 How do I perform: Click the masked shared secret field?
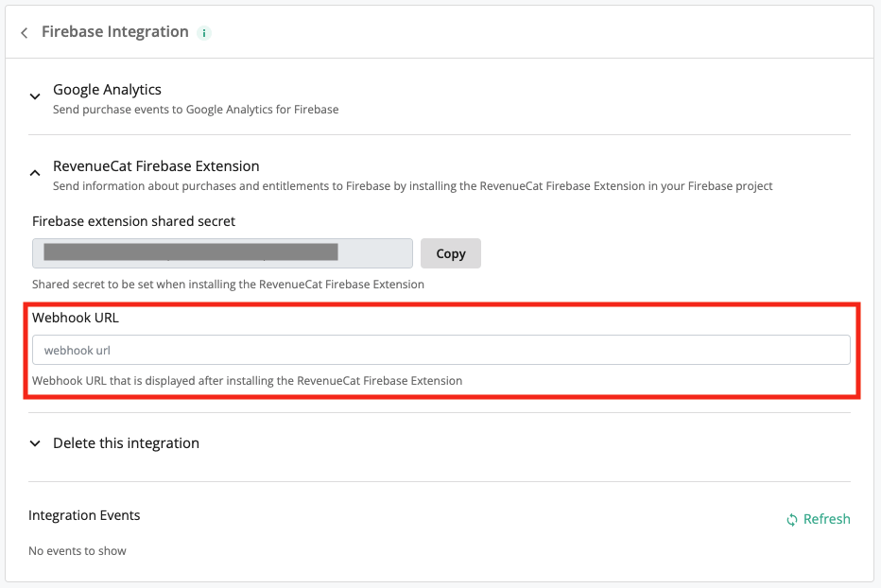(x=222, y=253)
